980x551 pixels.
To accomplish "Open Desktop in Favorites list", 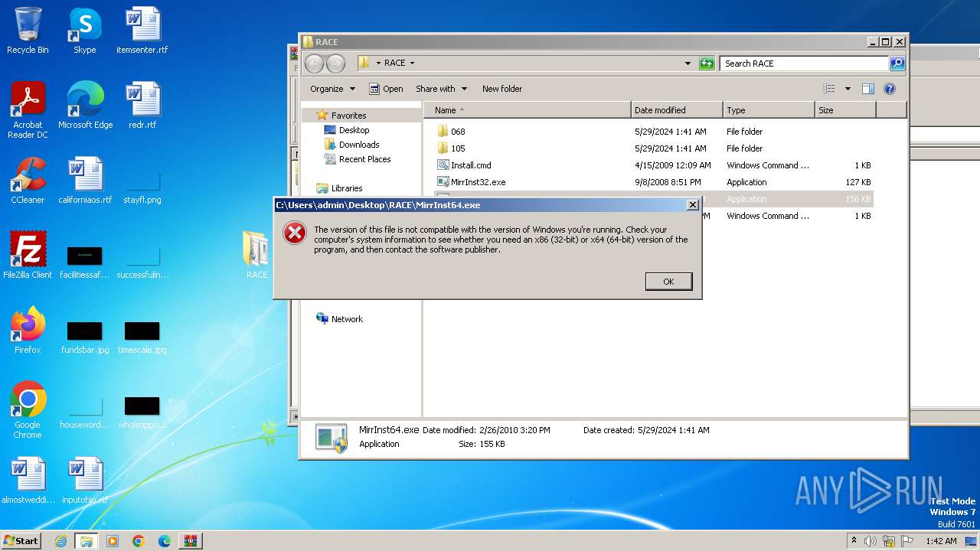I will tap(354, 130).
